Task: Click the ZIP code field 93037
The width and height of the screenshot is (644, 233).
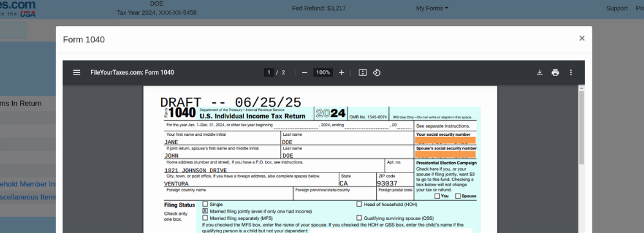Action: (x=395, y=180)
